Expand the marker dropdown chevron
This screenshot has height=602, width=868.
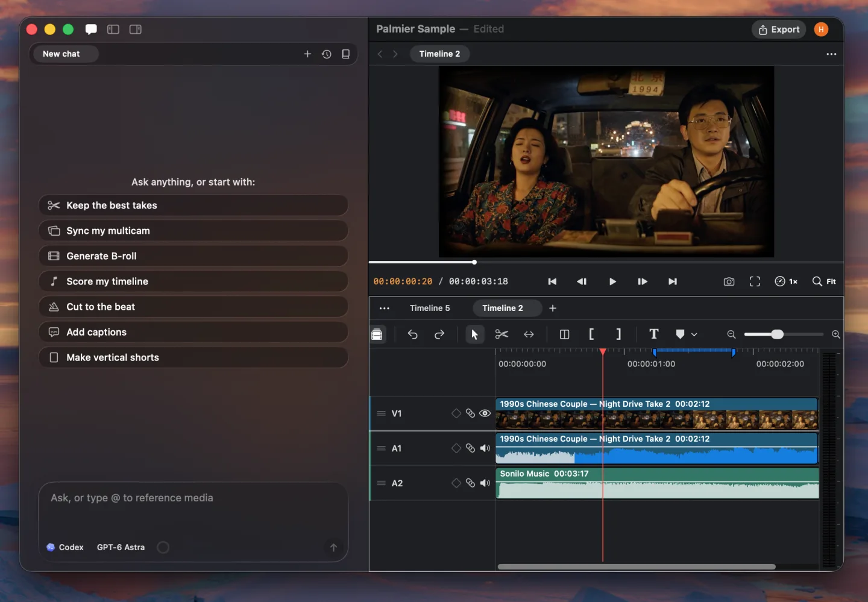(x=694, y=334)
